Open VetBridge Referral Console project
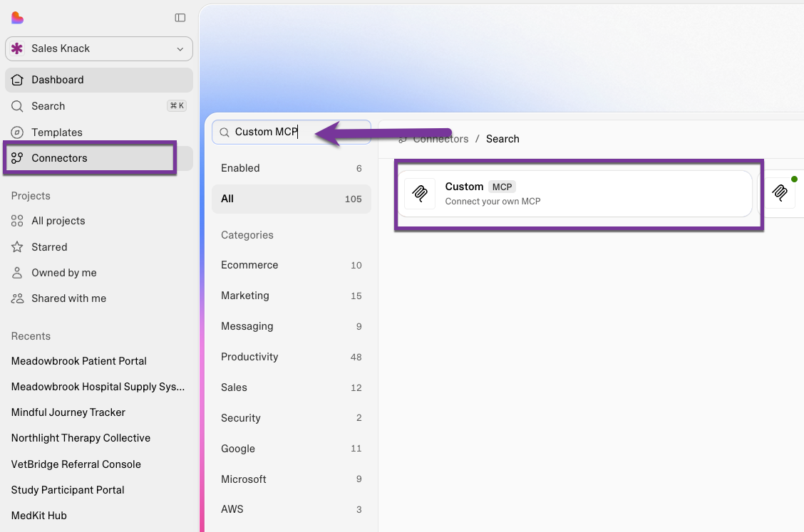The height and width of the screenshot is (532, 804). 76,464
